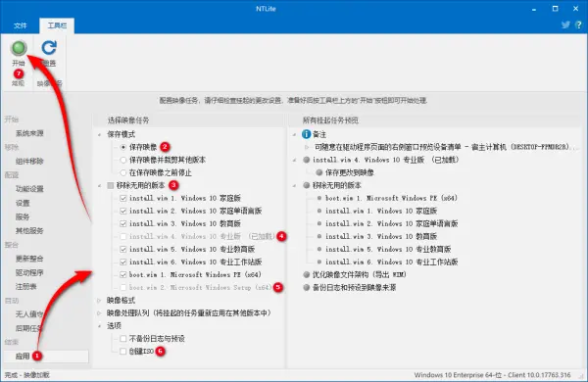588x382 pixels.
Task: Collapse the 备注 node in preview
Action: 295,134
